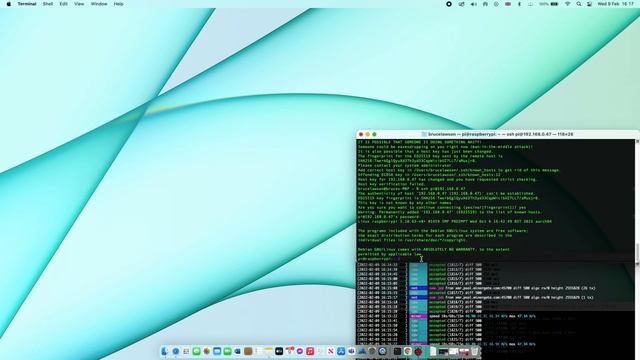This screenshot has width=640, height=360.
Task: Open Microsoft Teams purple Dock icon
Action: pos(351,351)
